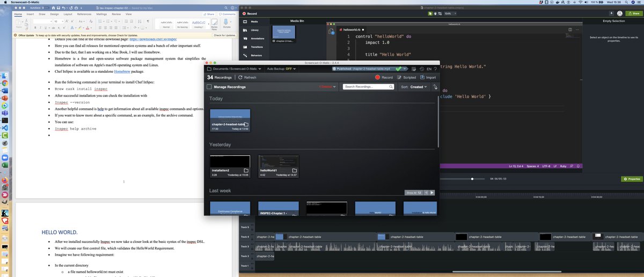The width and height of the screenshot is (644, 277).
Task: Click folder icon on helloWorld1 recording
Action: point(294,170)
